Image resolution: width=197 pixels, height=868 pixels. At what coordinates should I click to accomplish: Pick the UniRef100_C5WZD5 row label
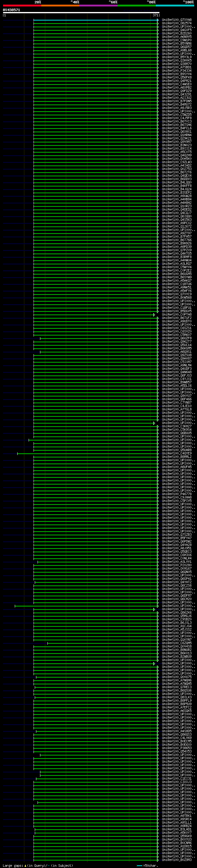coord(177,115)
